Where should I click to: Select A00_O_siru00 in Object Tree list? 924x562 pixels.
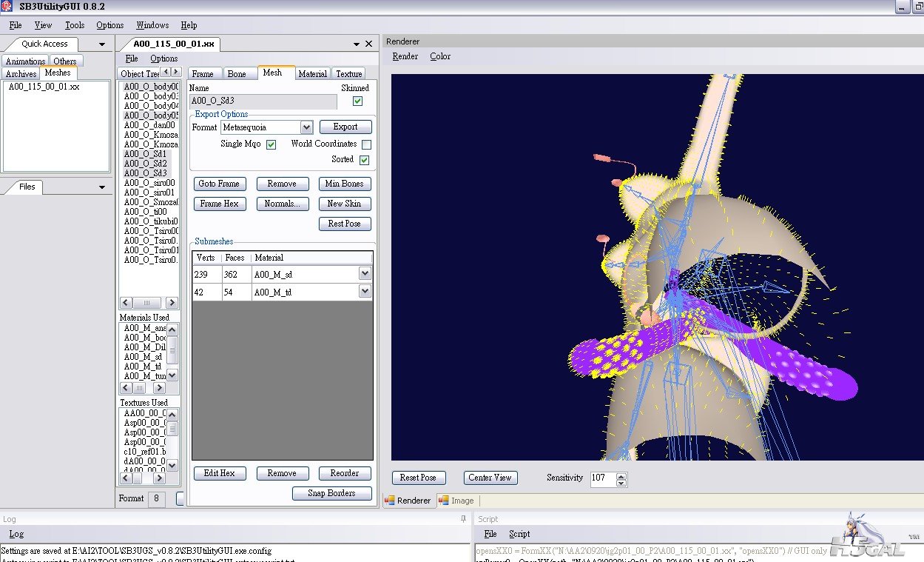(x=151, y=183)
